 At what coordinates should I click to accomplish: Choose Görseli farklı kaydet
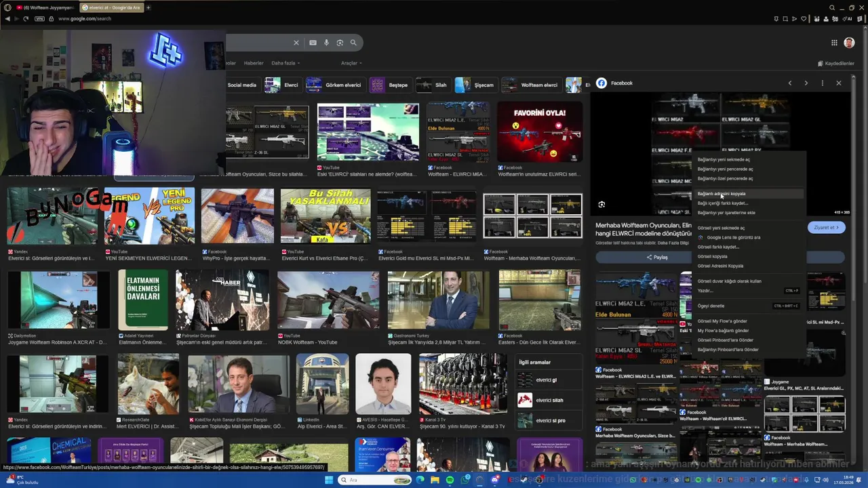click(x=718, y=247)
